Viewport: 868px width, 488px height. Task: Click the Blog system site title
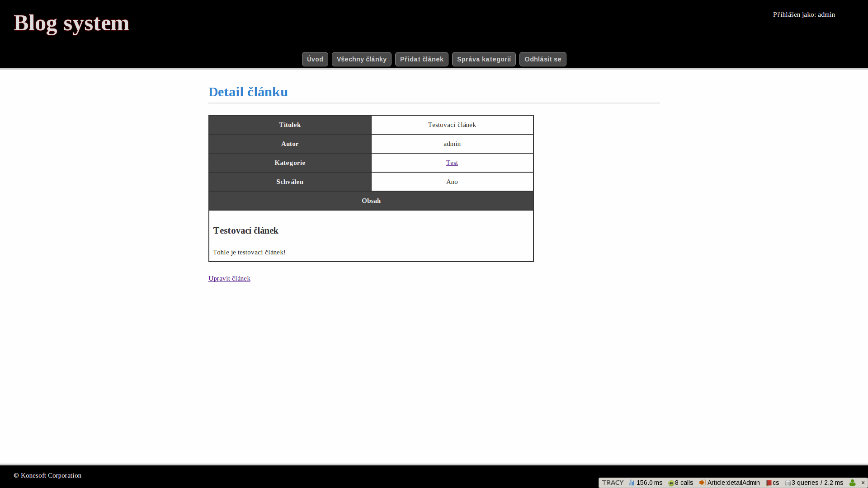pyautogui.click(x=71, y=23)
